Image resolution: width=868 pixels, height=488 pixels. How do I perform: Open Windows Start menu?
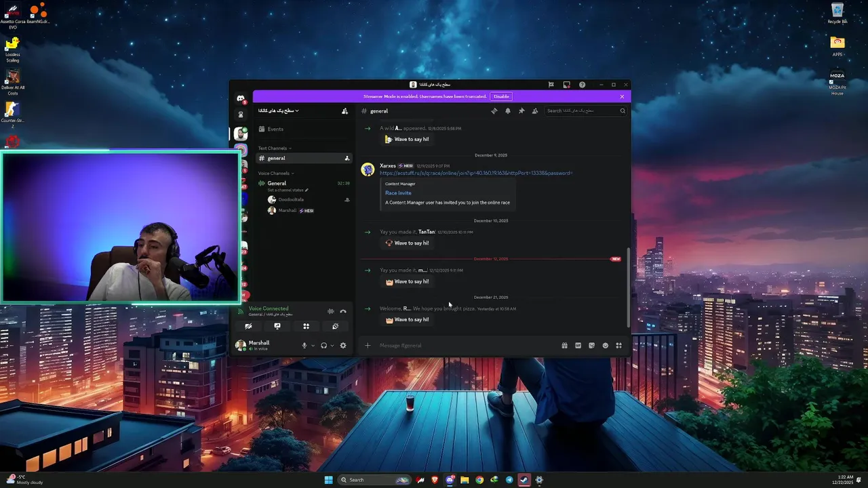328,480
